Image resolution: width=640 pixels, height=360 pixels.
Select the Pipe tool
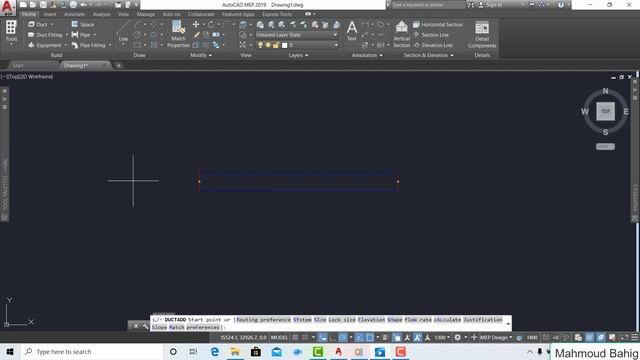tap(81, 35)
